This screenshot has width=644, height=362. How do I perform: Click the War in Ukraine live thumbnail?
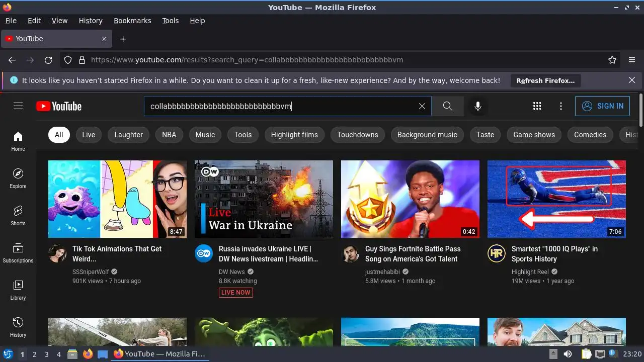(264, 199)
